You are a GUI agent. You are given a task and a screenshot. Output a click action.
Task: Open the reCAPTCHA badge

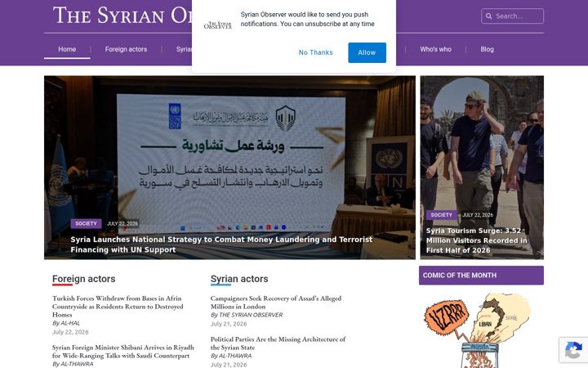[573, 350]
